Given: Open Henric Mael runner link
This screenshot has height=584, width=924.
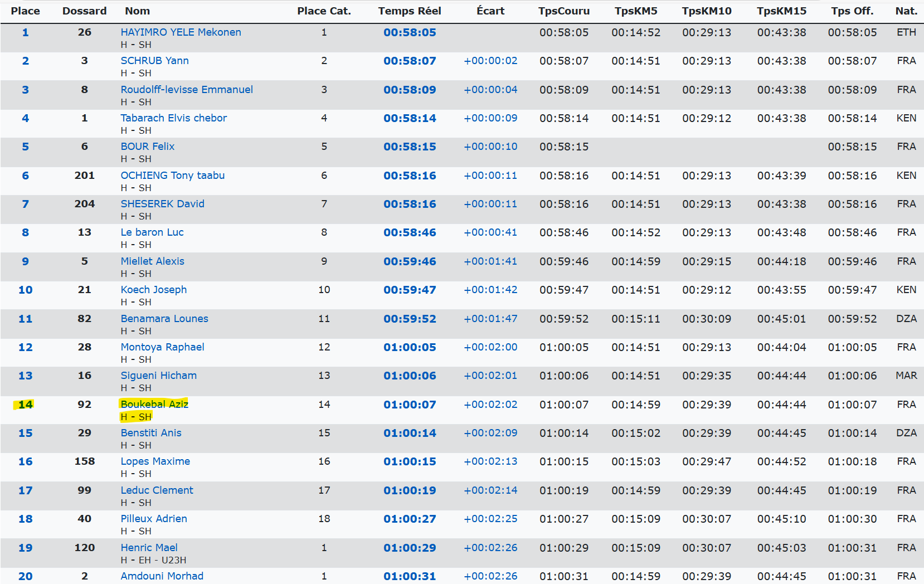Looking at the screenshot, I should tap(149, 548).
